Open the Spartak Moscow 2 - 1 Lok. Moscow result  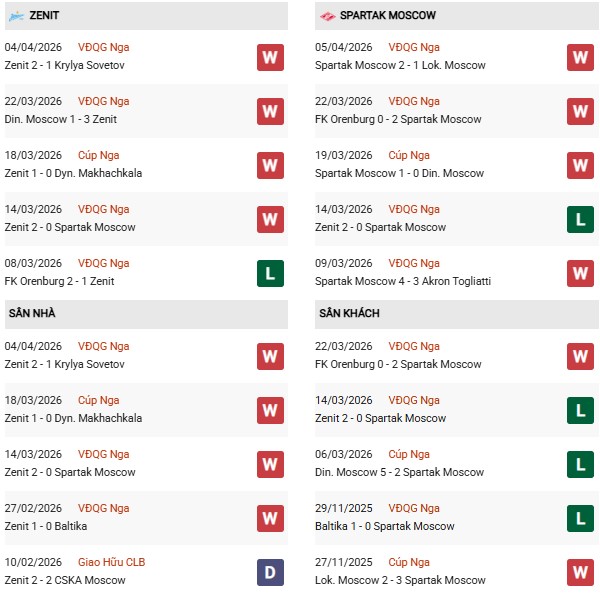click(x=400, y=65)
